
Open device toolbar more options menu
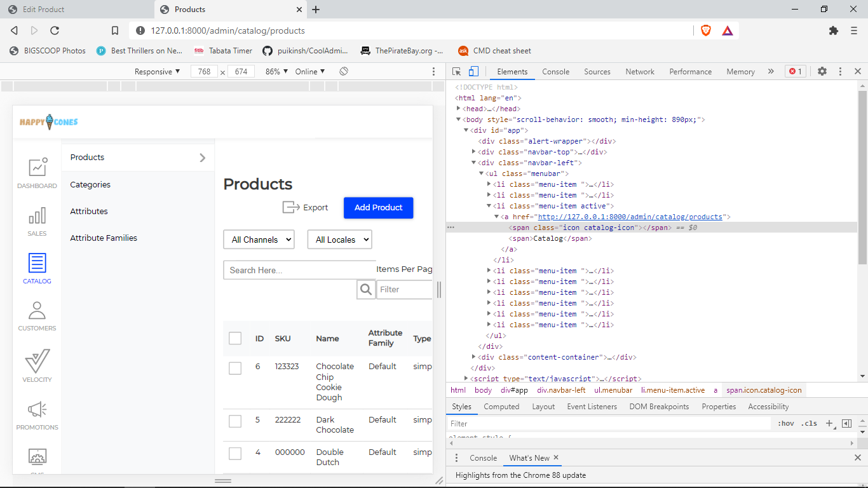(434, 72)
